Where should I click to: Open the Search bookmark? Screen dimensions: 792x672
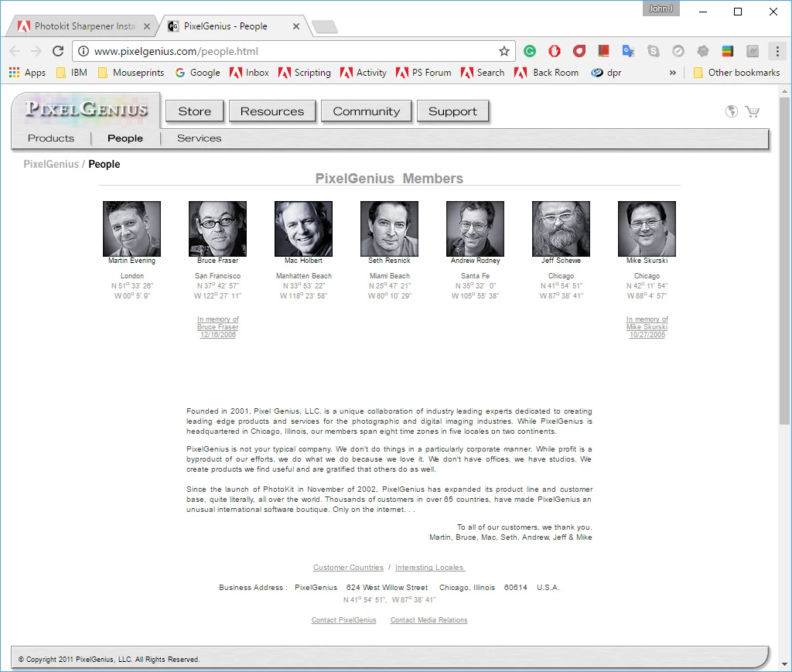click(483, 73)
